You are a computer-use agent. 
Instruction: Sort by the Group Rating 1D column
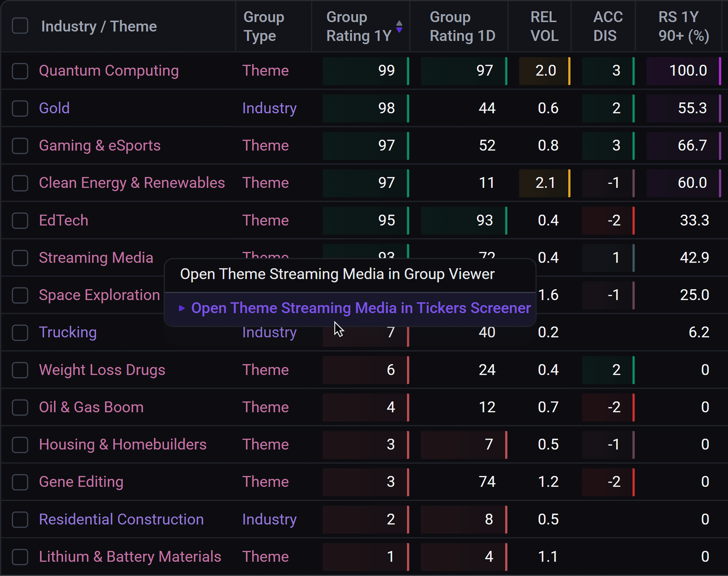pos(462,26)
